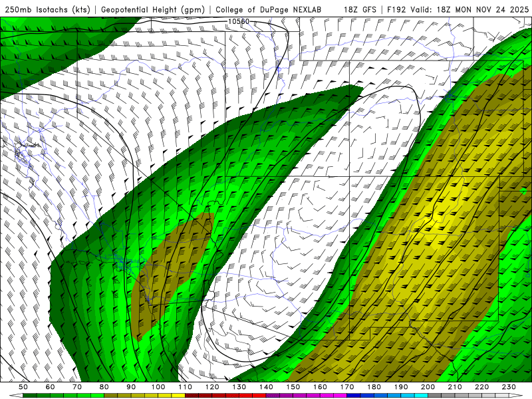Screen dimensions: 532x399
Task: Click the olive swatch starting at 80
Action: pos(110,395)
